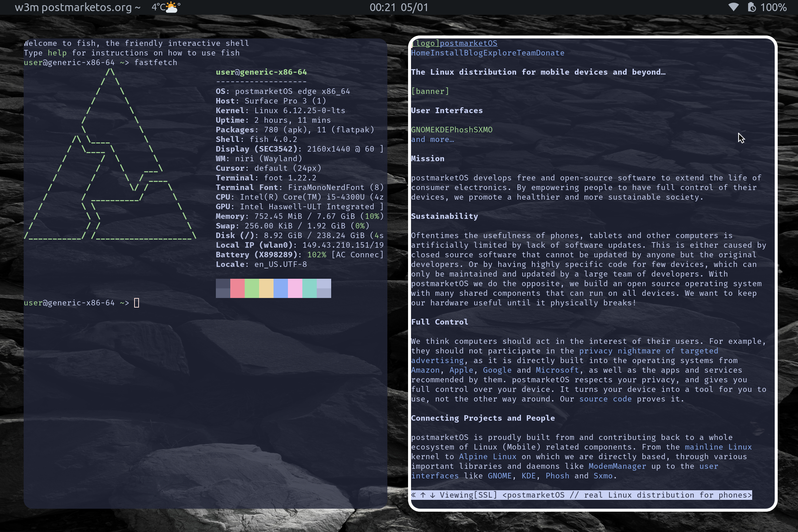Viewport: 798px width, 532px height.
Task: Open the Explore nav link
Action: [x=500, y=53]
